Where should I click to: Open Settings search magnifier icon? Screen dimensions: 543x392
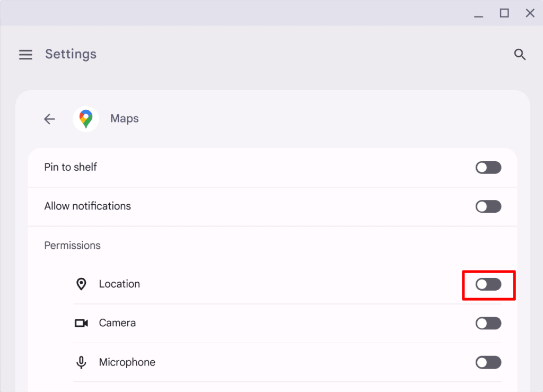tap(520, 54)
